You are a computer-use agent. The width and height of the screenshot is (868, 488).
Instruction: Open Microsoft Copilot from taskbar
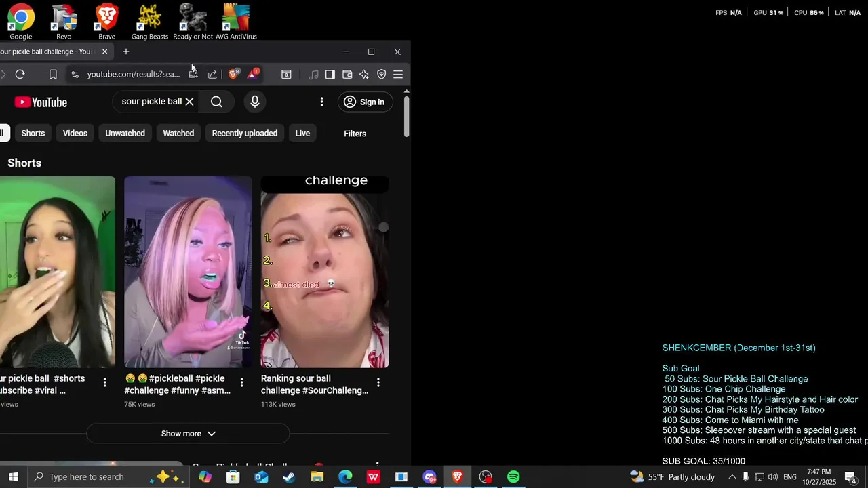pos(205,477)
